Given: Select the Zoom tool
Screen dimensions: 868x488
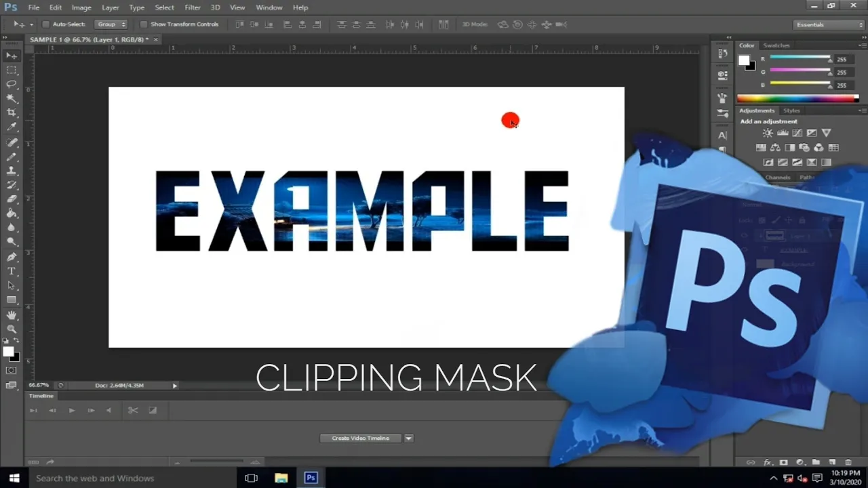Looking at the screenshot, I should [12, 330].
